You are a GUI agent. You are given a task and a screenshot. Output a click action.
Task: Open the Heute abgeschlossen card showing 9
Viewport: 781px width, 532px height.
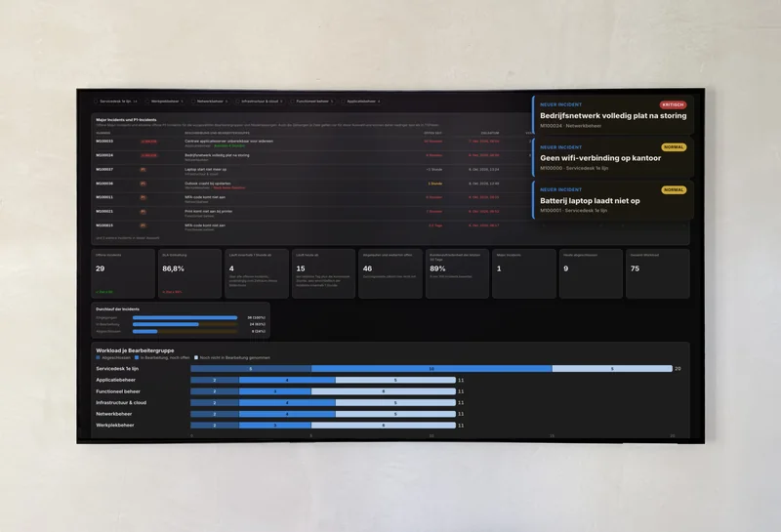tap(591, 273)
